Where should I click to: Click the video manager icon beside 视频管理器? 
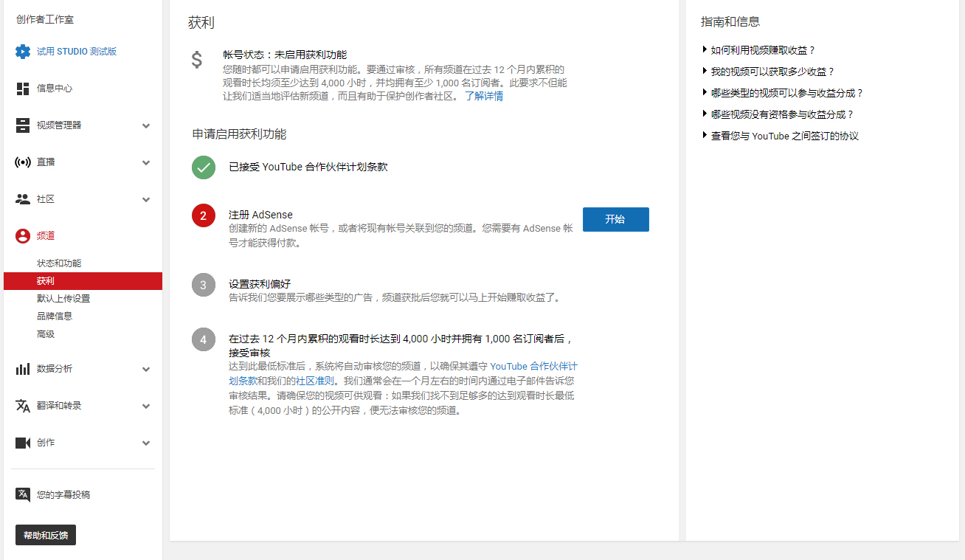[x=23, y=125]
